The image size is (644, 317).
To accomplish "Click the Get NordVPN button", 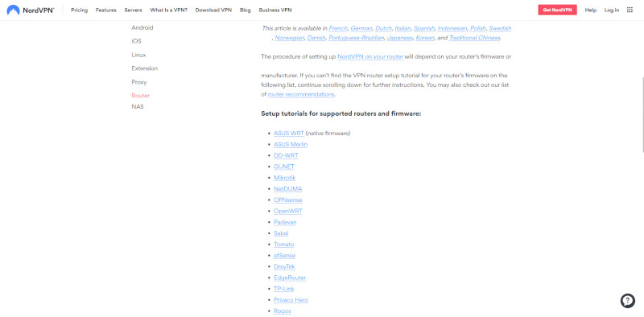I will pos(557,10).
